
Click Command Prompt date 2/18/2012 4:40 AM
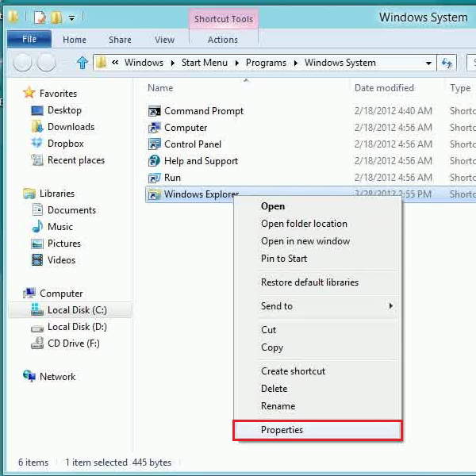(x=393, y=111)
